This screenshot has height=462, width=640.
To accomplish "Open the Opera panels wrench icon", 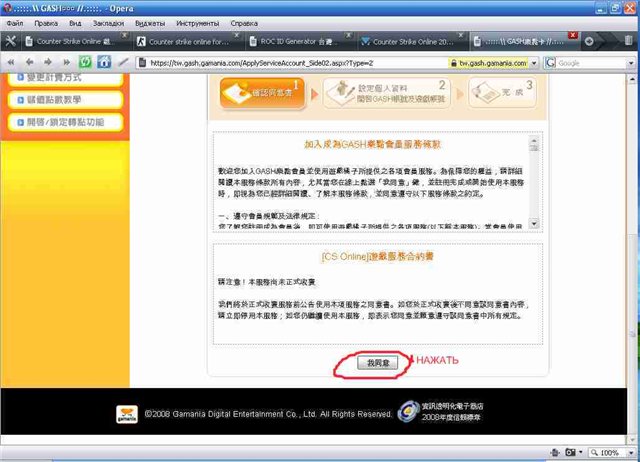I will (x=10, y=41).
